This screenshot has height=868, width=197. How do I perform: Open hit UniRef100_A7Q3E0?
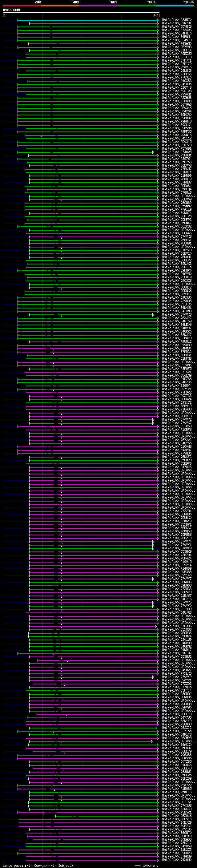[177, 78]
